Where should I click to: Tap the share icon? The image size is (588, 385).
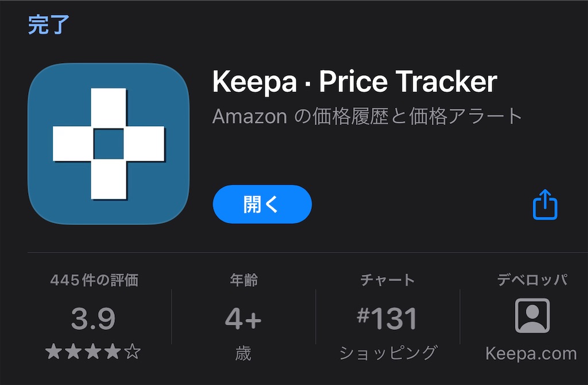[545, 204]
